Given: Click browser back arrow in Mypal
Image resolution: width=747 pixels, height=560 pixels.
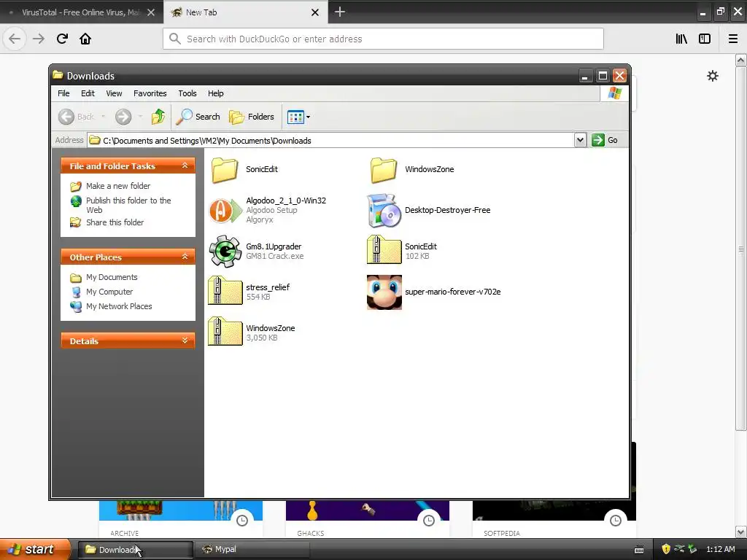Looking at the screenshot, I should [15, 39].
